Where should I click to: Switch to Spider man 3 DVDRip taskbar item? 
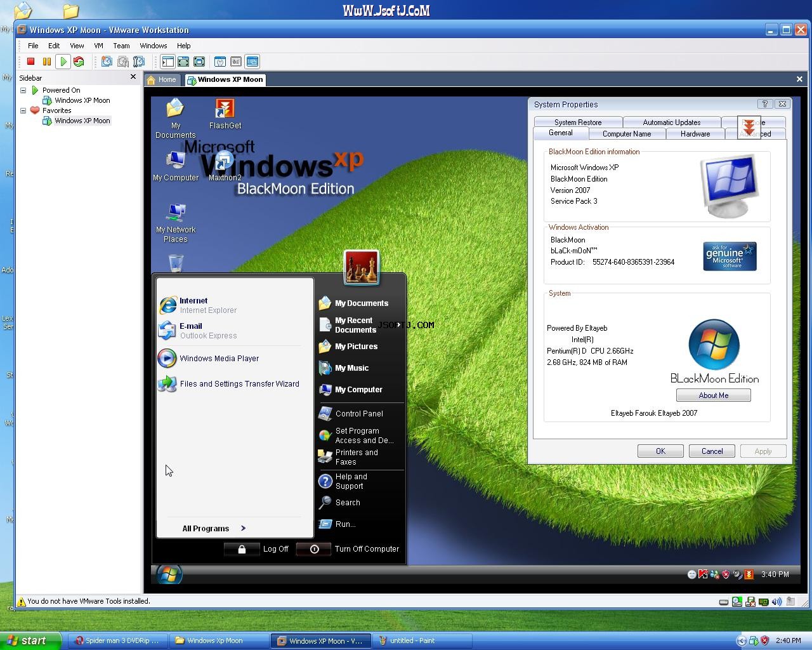tap(118, 640)
